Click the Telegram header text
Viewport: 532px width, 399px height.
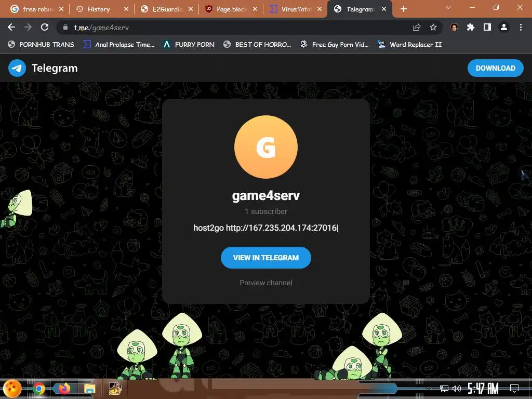[55, 68]
